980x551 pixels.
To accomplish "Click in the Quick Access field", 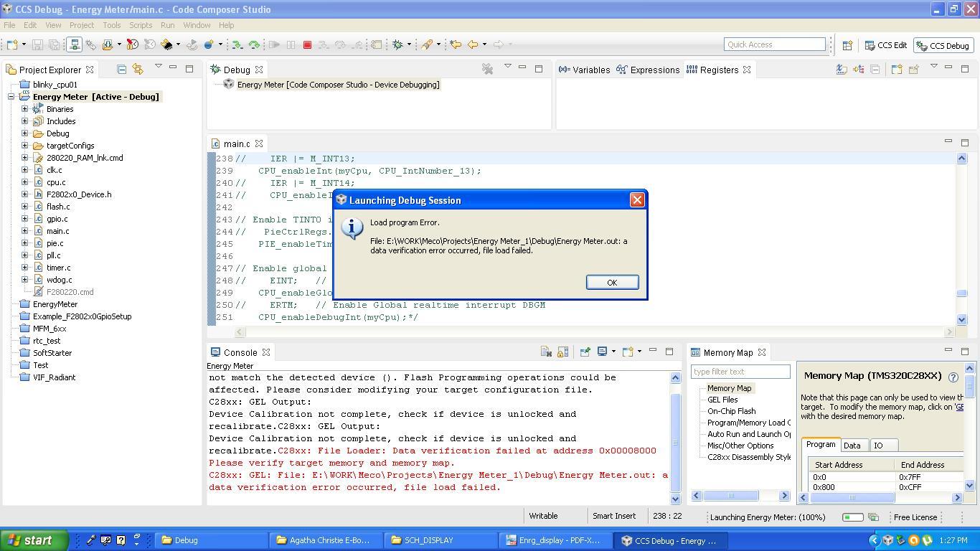I will [x=775, y=44].
